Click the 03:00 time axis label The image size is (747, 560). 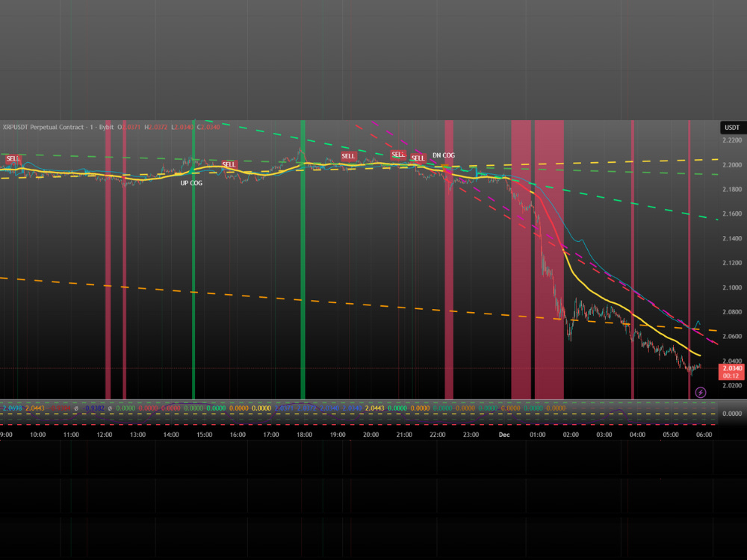click(x=604, y=435)
